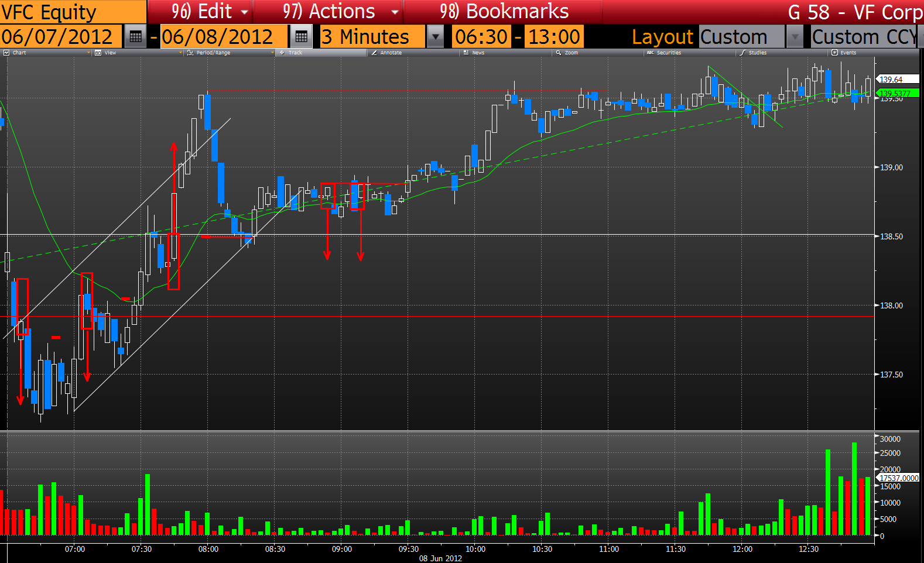Click the 17537.0000 volume label
Image resolution: width=924 pixels, height=563 pixels.
(x=897, y=478)
